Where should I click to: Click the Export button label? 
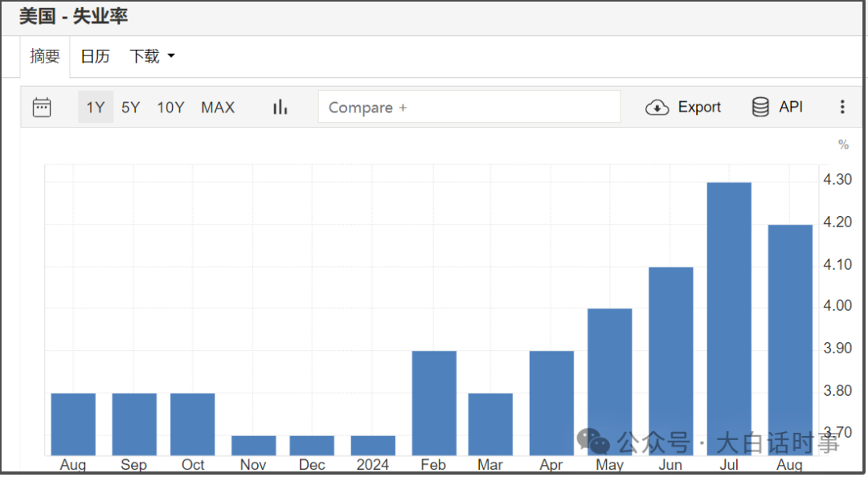[x=699, y=107]
